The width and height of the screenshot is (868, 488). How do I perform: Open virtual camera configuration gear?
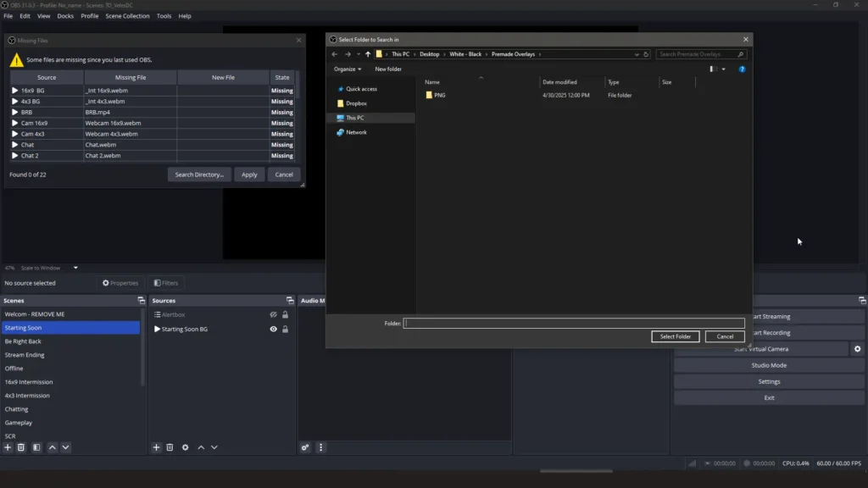[x=856, y=348]
